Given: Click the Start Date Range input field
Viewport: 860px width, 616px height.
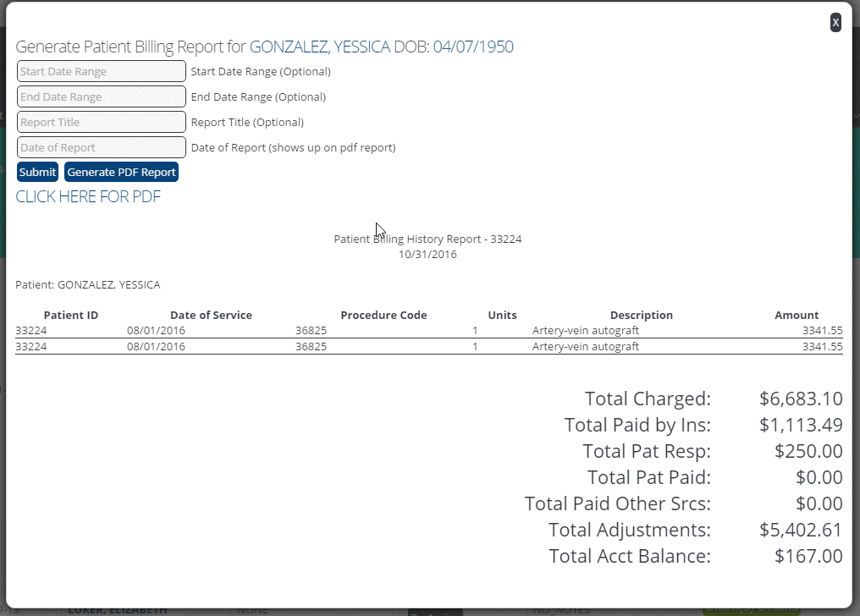Looking at the screenshot, I should (102, 71).
